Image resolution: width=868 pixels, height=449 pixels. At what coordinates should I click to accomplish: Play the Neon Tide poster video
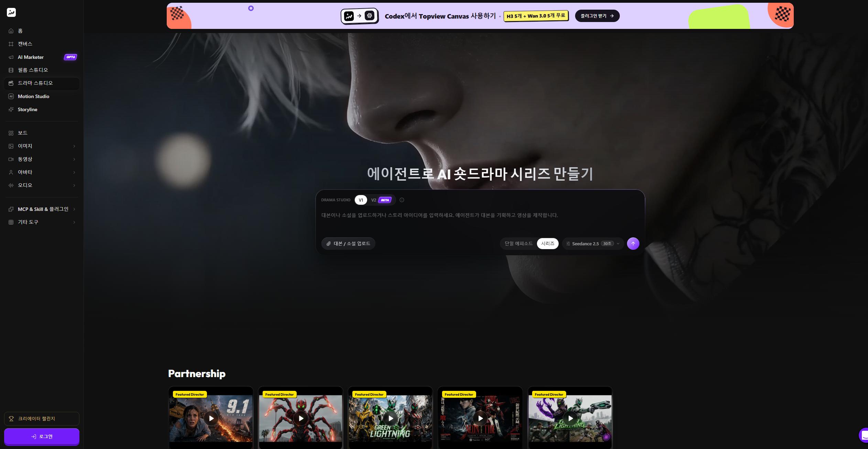coord(480,418)
